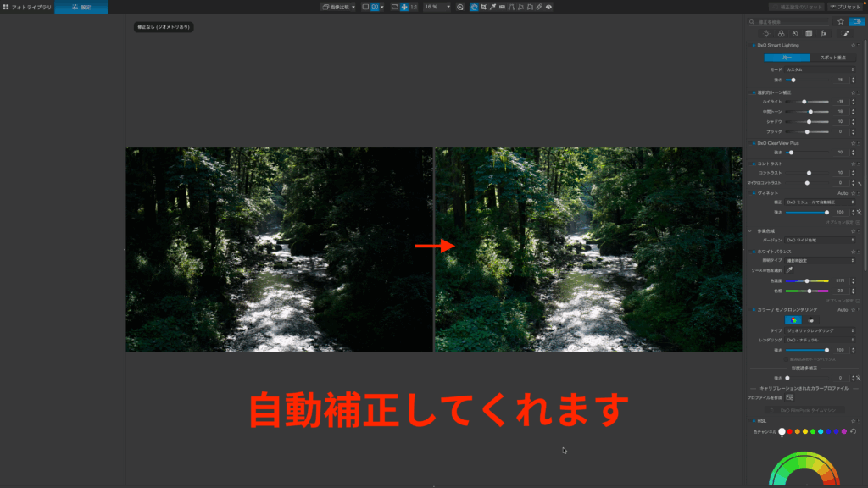Click 補正設定のリセット button
Screen dimensions: 868x488
(797, 7)
